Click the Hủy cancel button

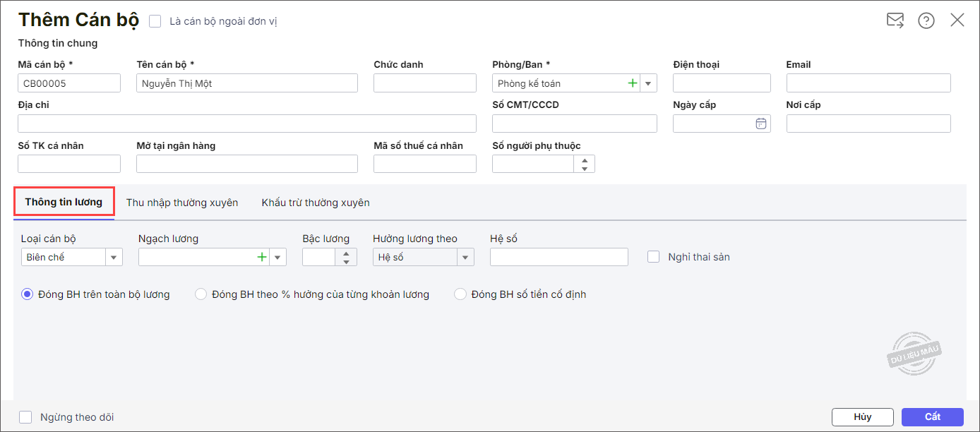coord(862,416)
